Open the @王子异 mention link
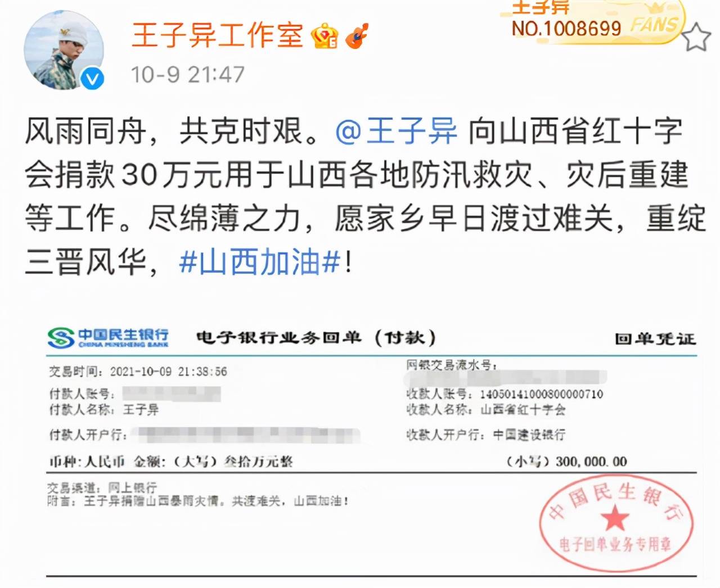The height and width of the screenshot is (588, 720). [x=397, y=131]
